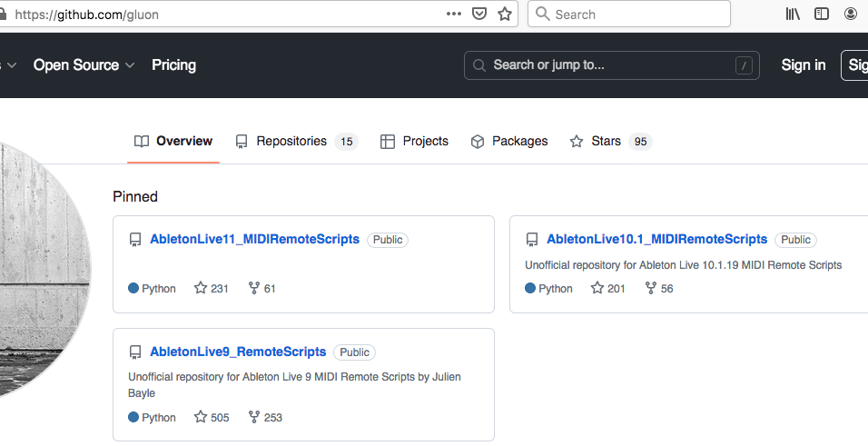Click repo icon beside AbletonLive9_RemoteScripts

coord(135,352)
